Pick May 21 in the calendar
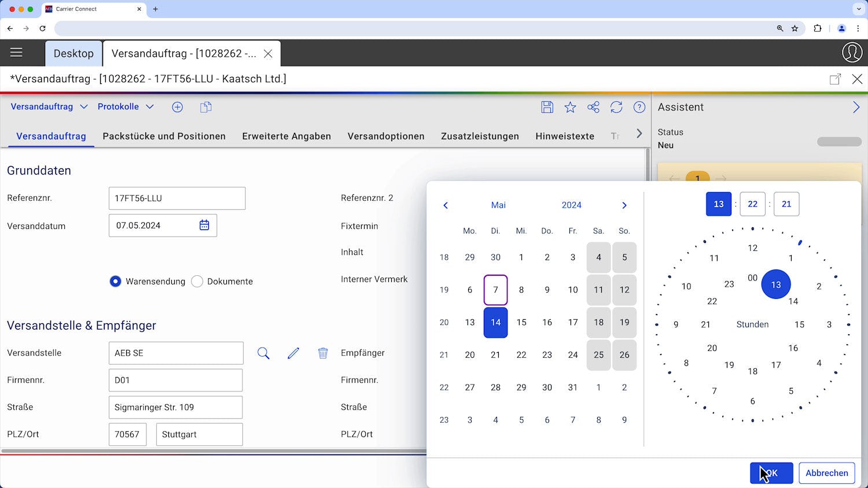Viewport: 868px width, 488px height. point(495,354)
